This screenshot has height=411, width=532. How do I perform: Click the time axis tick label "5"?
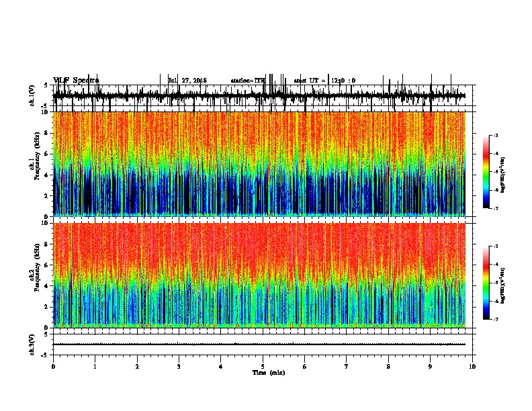click(263, 366)
